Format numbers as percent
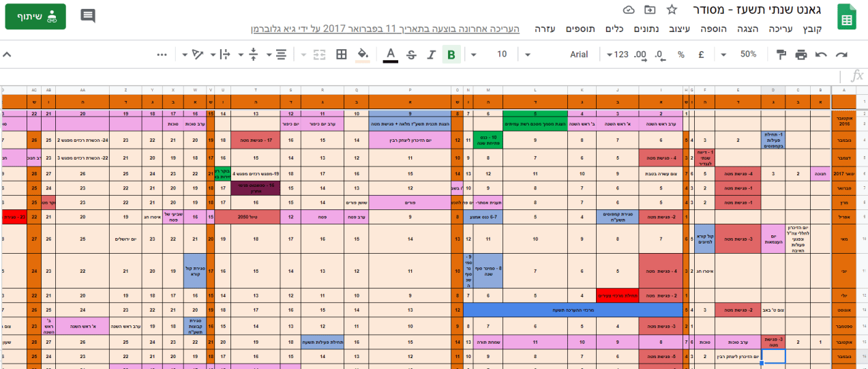The width and height of the screenshot is (868, 369). 680,55
